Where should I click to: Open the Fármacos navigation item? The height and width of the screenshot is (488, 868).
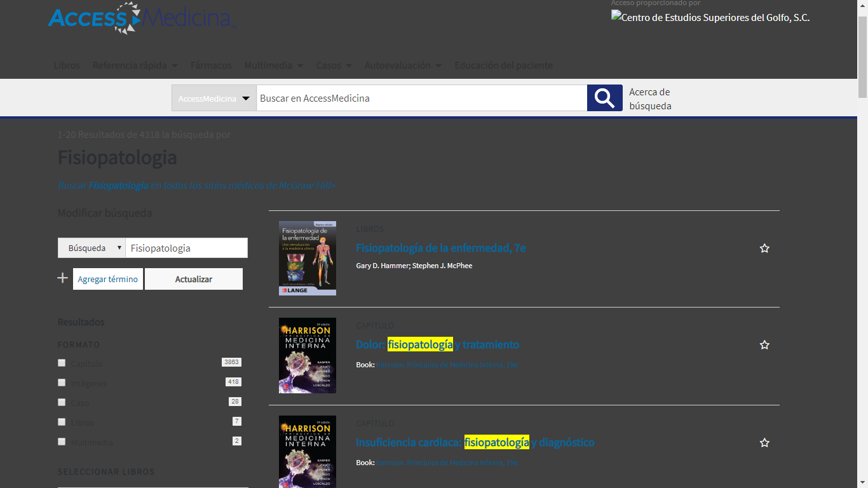coord(211,65)
